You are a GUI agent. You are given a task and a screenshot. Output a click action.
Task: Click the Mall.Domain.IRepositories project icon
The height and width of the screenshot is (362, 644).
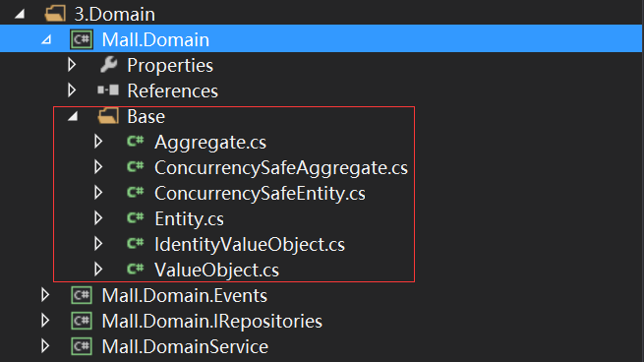tap(82, 321)
